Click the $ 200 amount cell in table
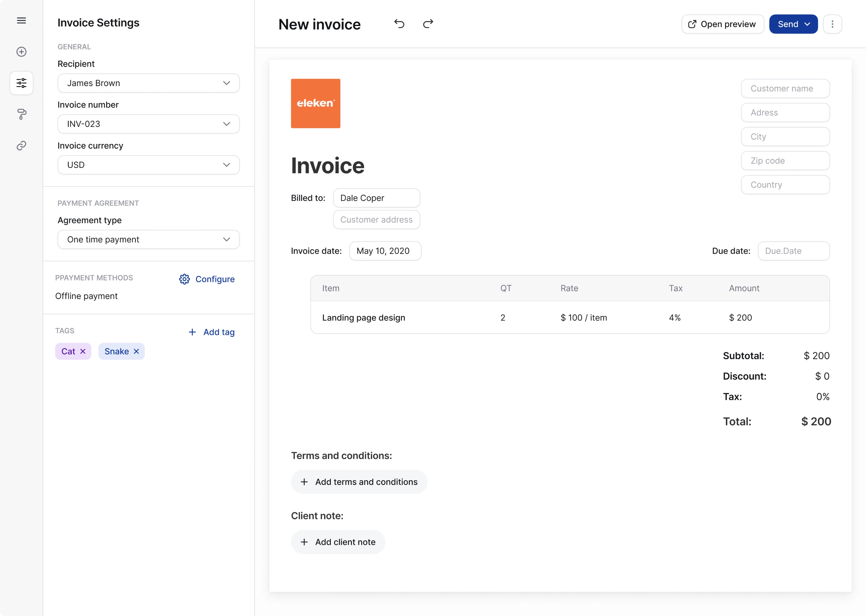The width and height of the screenshot is (866, 616). (x=740, y=317)
